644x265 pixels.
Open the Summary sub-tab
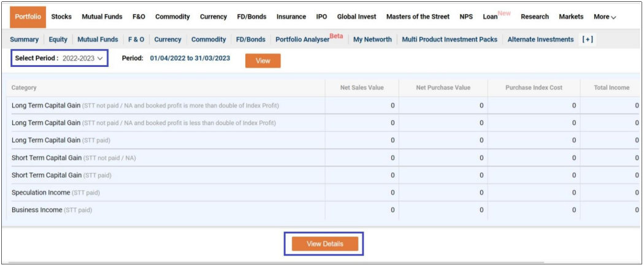24,39
